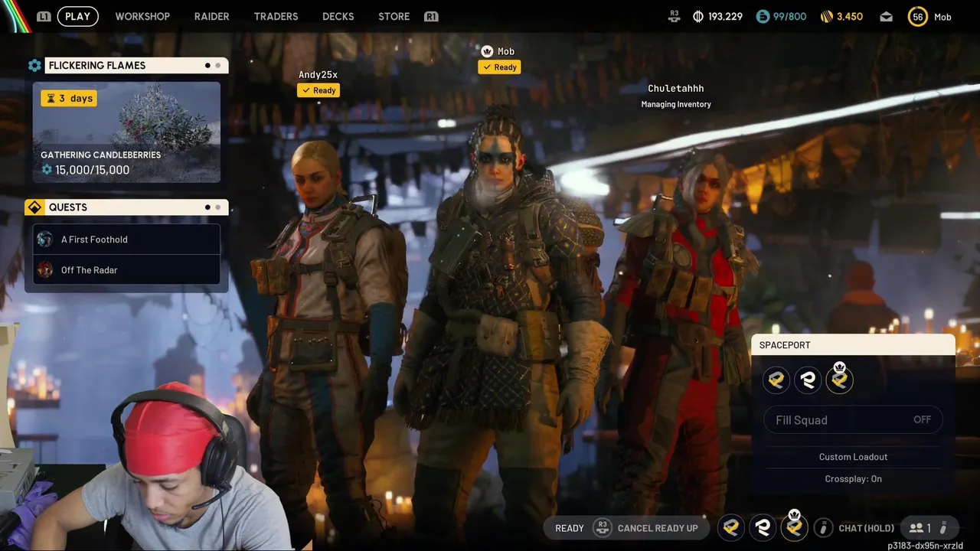980x551 pixels.
Task: Click Andy25x player name
Action: [318, 74]
